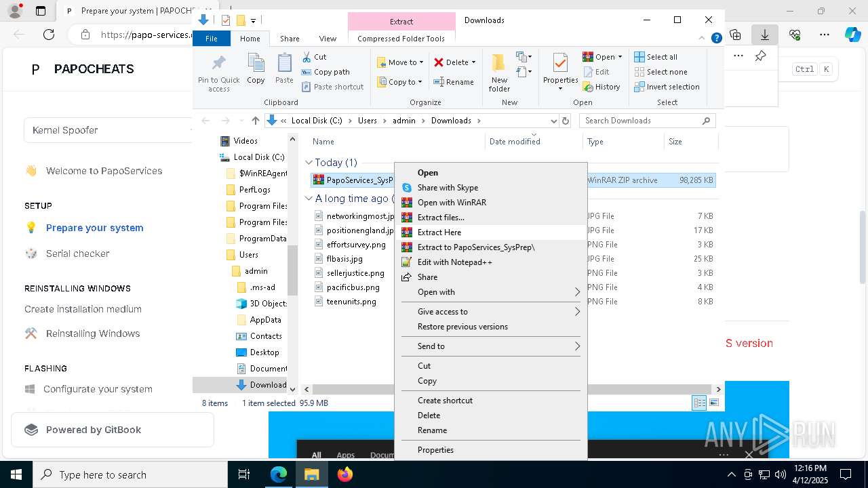
Task: Switch to large icons view button
Action: tap(713, 403)
